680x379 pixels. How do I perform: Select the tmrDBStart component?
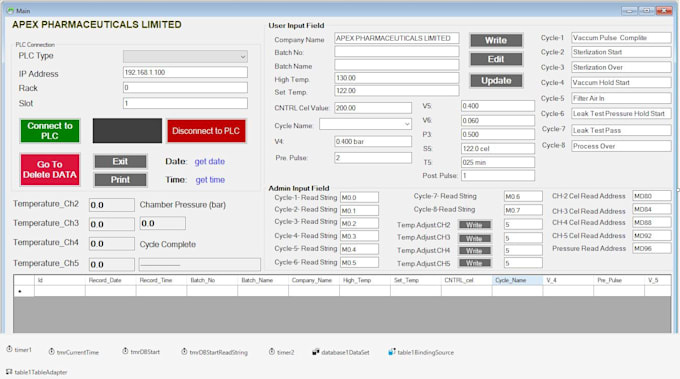point(141,352)
